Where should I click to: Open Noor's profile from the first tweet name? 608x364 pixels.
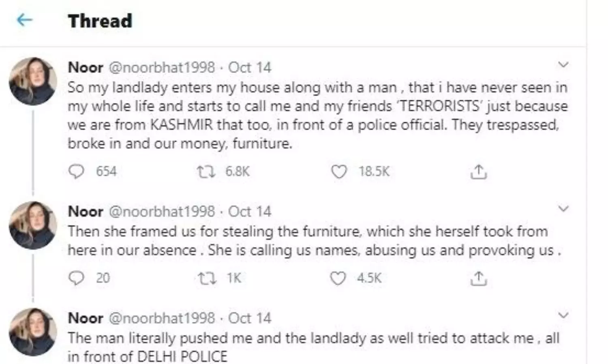pyautogui.click(x=86, y=67)
